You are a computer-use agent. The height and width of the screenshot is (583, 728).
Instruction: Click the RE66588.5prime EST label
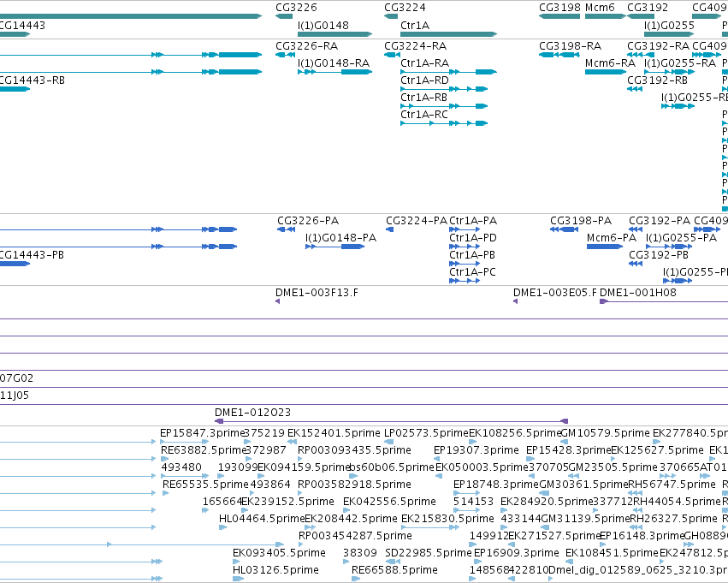click(x=394, y=569)
